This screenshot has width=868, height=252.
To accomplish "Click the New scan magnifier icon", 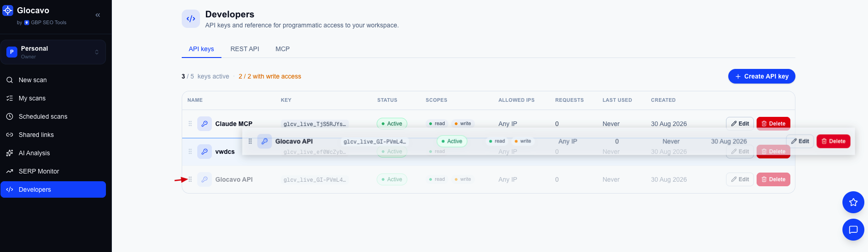I will tap(10, 80).
